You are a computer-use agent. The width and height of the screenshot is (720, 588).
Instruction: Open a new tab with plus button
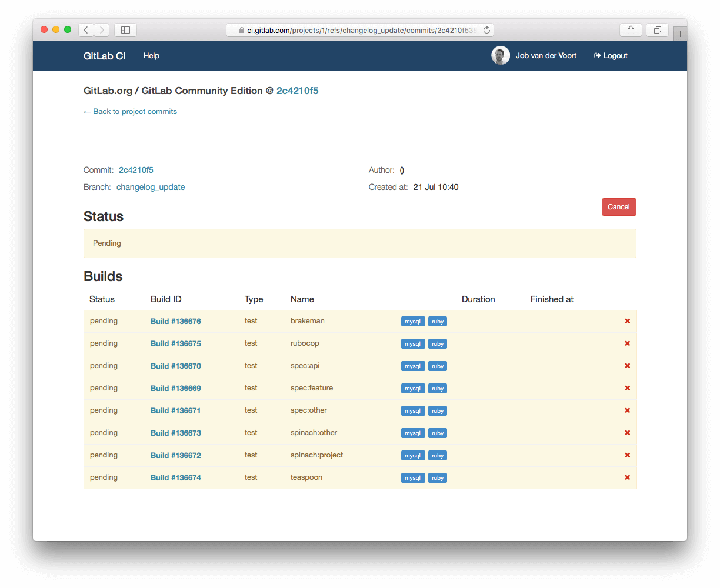[680, 34]
